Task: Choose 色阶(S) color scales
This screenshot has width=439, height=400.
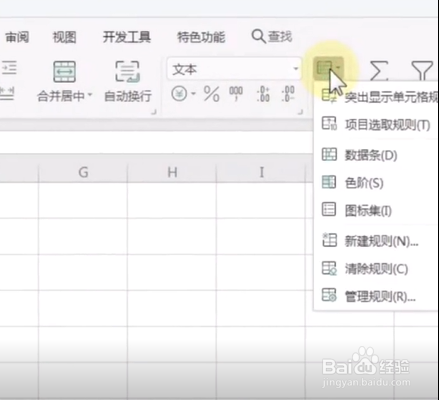Action: click(376, 183)
